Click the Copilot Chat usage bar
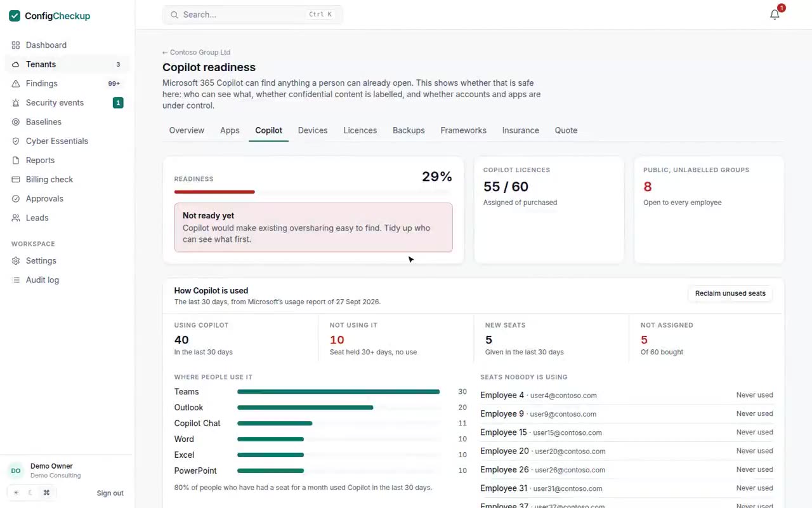 pos(275,424)
